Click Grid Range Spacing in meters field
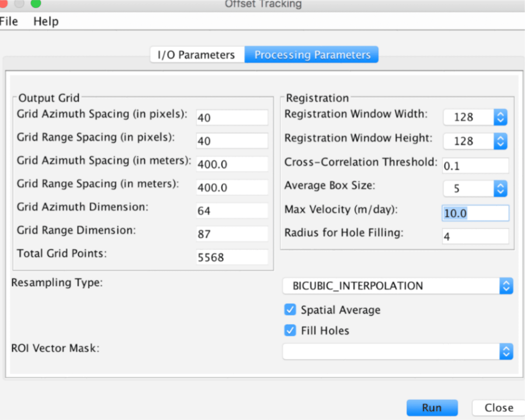Viewport: 525px width, 420px height. point(232,187)
